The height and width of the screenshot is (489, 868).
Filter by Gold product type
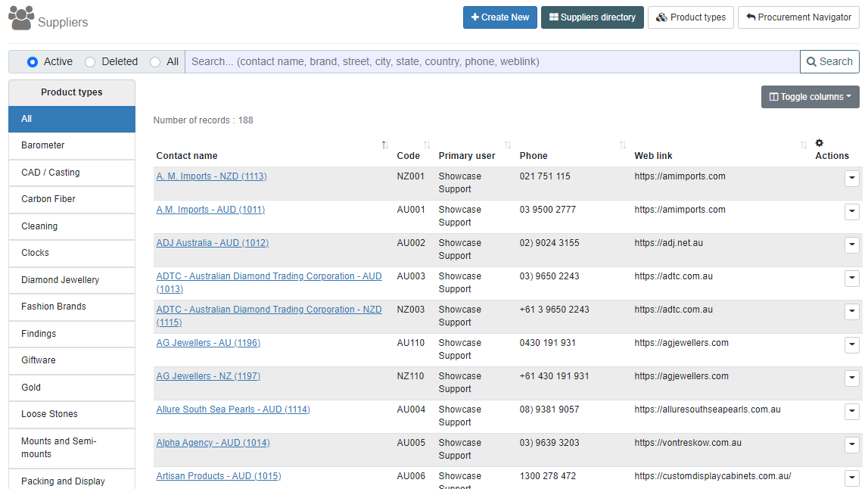click(x=72, y=388)
